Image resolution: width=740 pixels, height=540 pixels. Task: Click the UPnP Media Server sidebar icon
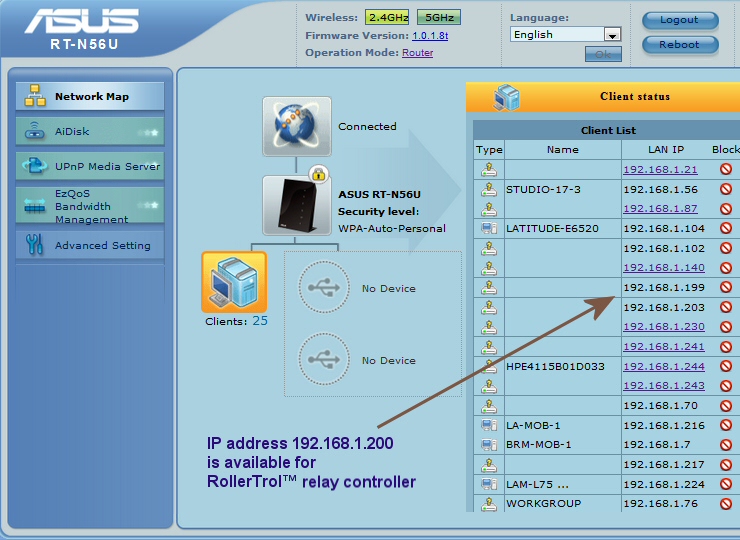34,166
